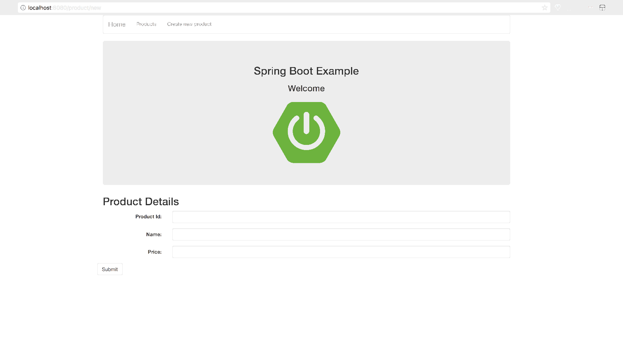This screenshot has height=364, width=623.
Task: Click the Welcome subheading text
Action: pyautogui.click(x=306, y=89)
